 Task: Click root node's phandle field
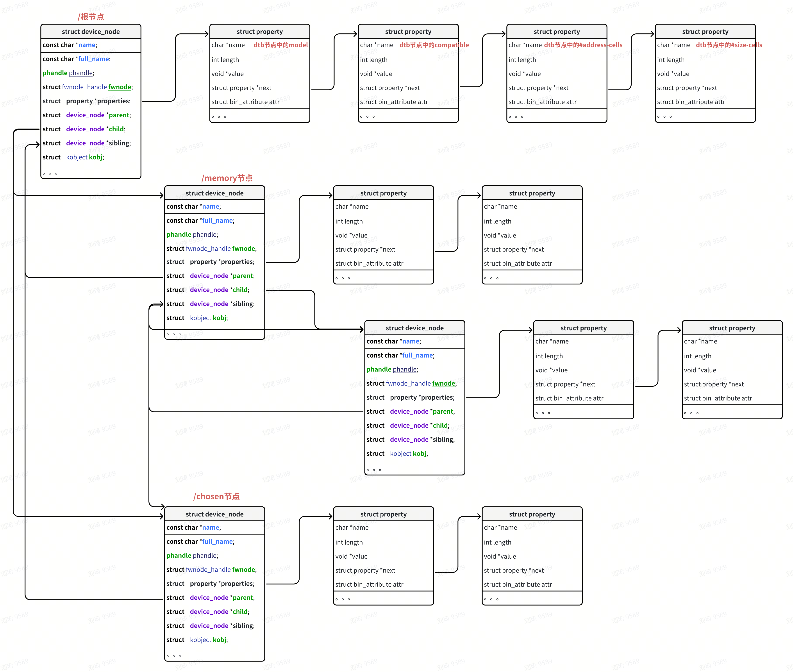pyautogui.click(x=68, y=73)
